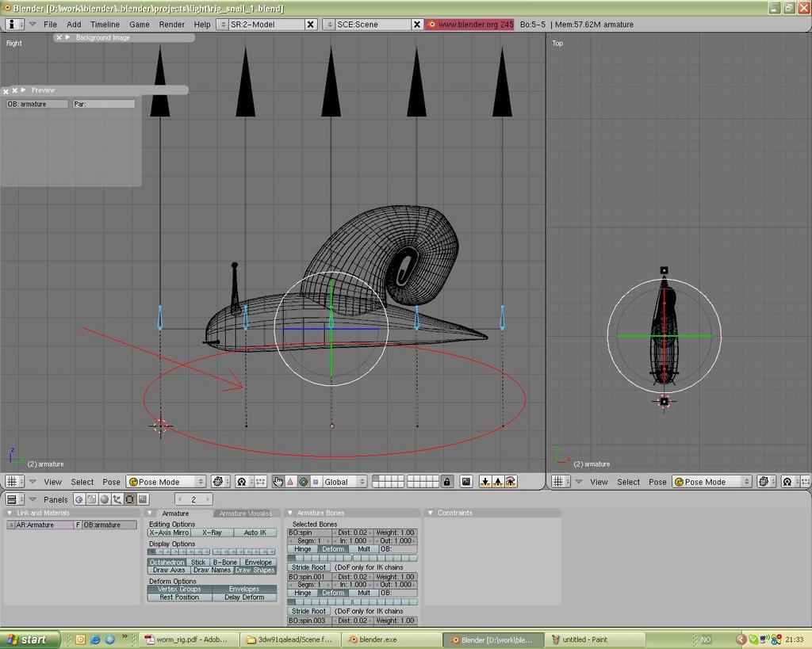This screenshot has height=649, width=812.
Task: Switch to Armature Visualisations tab
Action: (x=245, y=513)
